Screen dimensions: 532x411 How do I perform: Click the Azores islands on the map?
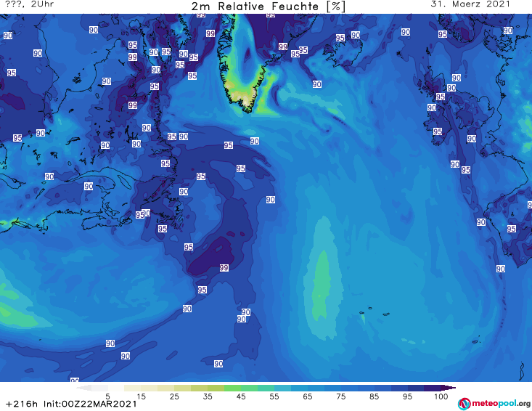(x=376, y=312)
